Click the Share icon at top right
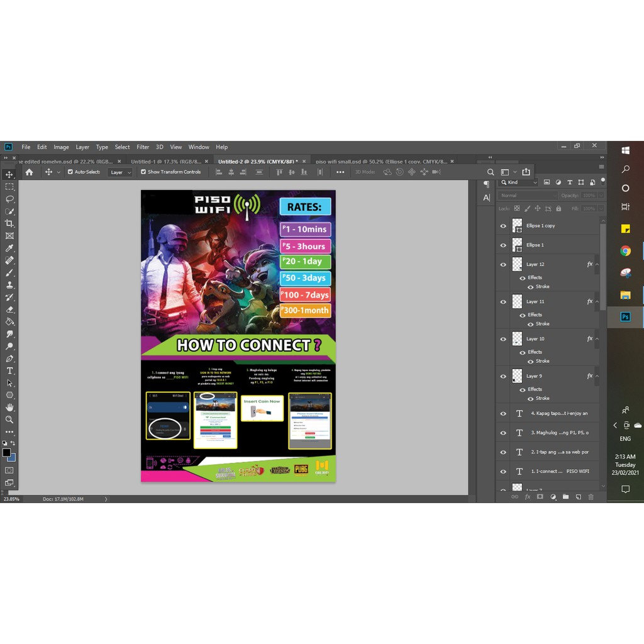 (x=526, y=172)
